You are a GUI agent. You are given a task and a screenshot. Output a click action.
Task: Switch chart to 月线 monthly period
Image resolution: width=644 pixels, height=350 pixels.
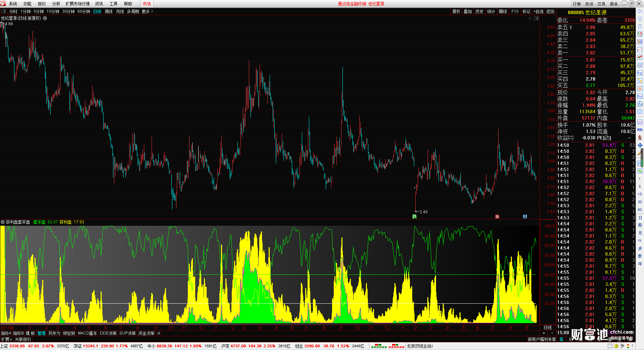point(120,11)
